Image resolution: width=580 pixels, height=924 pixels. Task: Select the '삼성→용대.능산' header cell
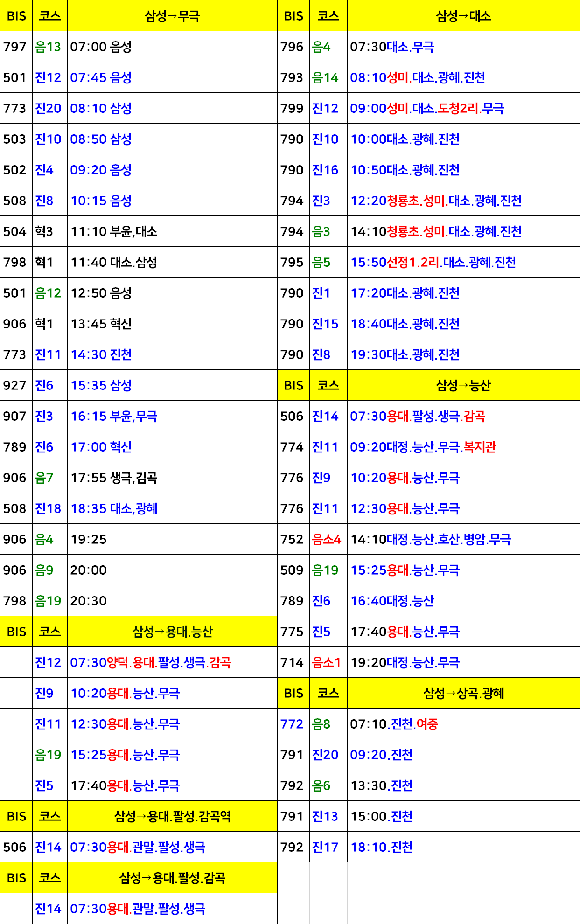[172, 632]
